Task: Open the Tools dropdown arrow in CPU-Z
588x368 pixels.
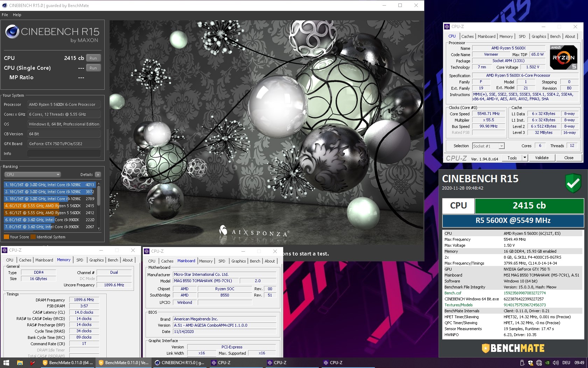Action: (525, 158)
